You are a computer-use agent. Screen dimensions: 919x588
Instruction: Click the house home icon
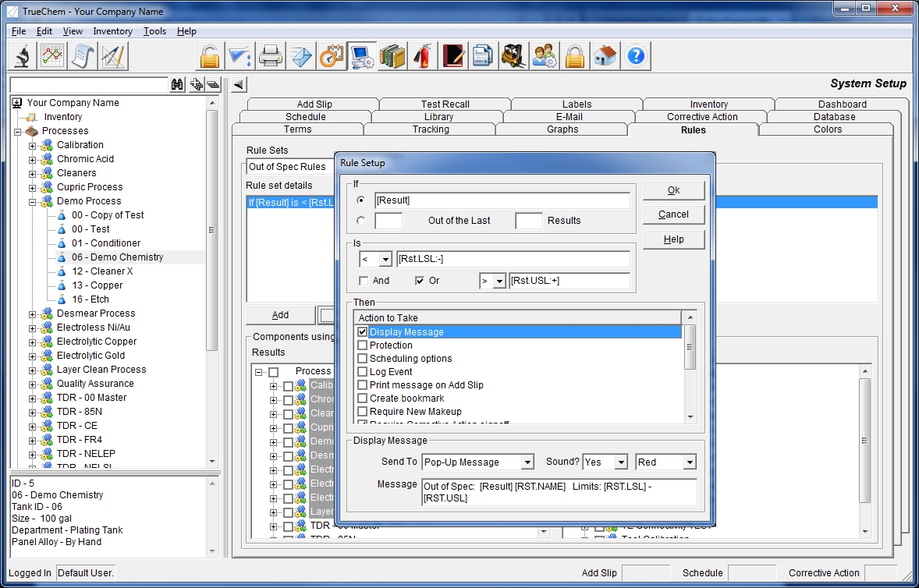click(605, 56)
